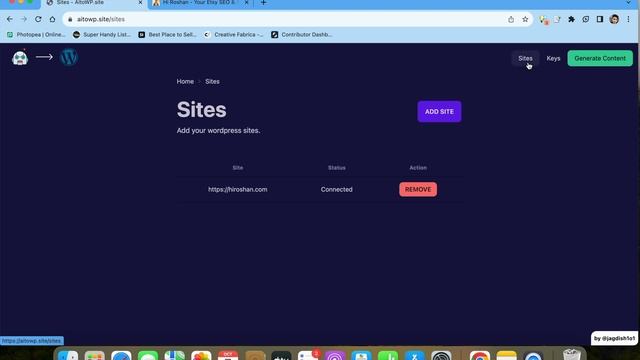Open Calendar from the Dock
640x360 pixels.
(x=228, y=356)
